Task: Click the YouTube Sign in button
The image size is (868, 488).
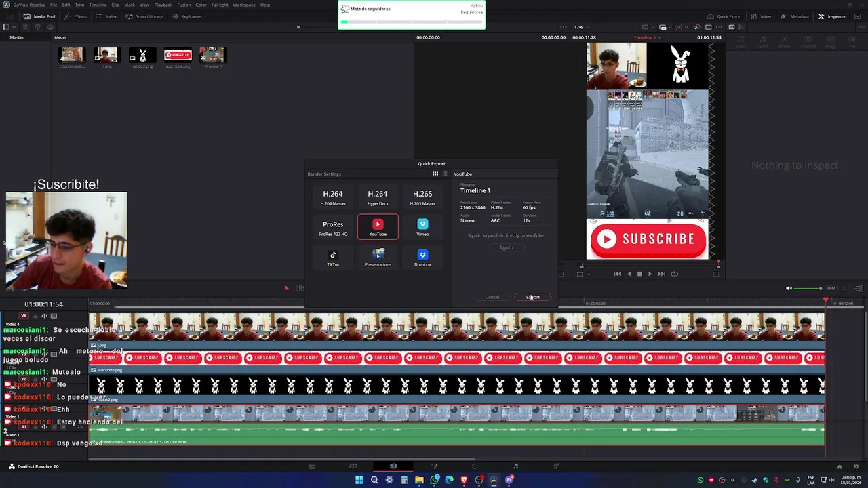Action: coord(506,247)
